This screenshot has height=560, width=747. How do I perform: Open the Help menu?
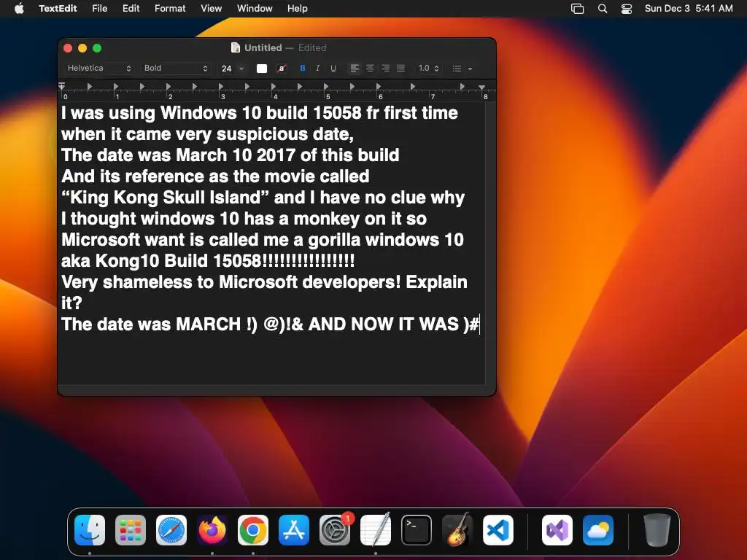(x=298, y=9)
